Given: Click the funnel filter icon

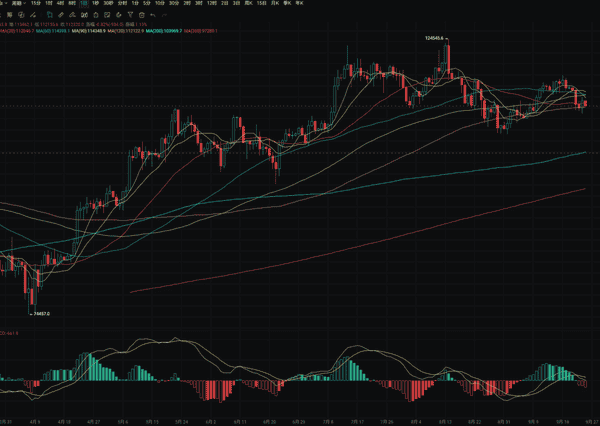Looking at the screenshot, I should (x=130, y=14).
